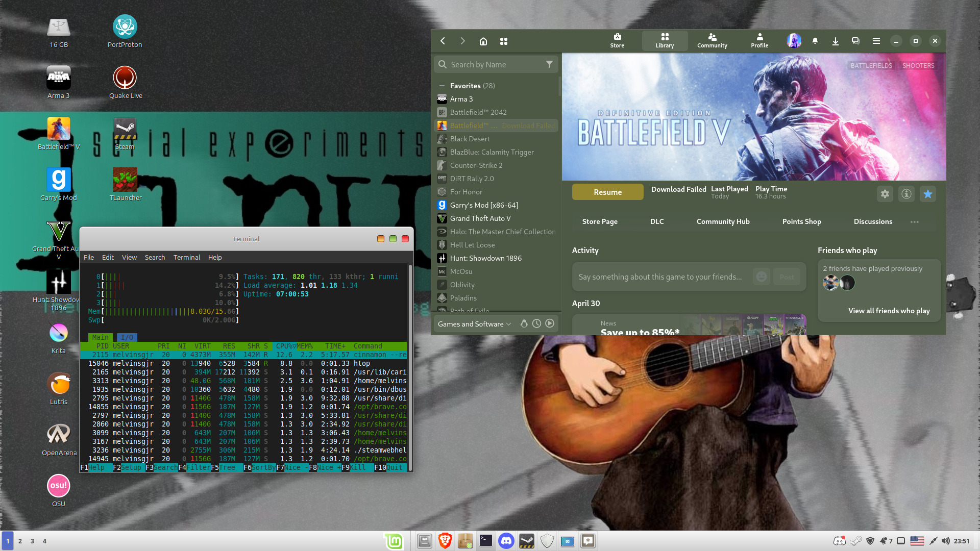Open the advanced search filter dropdown
This screenshot has height=551, width=980.
tap(549, 64)
